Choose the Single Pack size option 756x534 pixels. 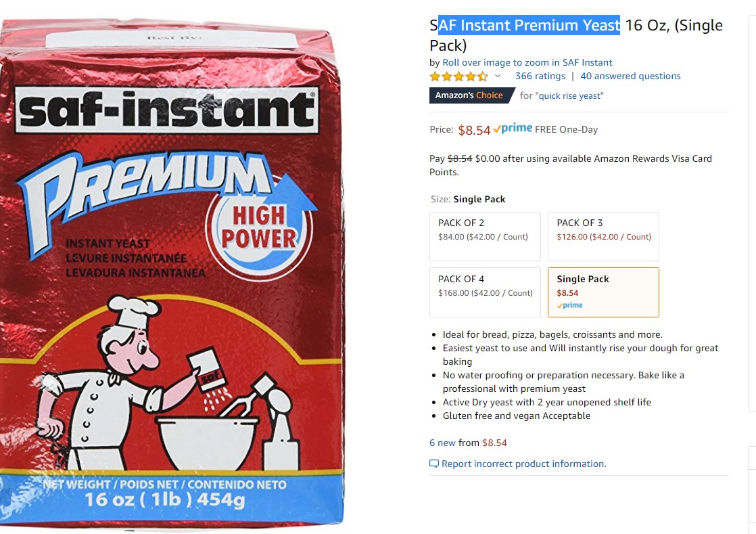(x=603, y=292)
